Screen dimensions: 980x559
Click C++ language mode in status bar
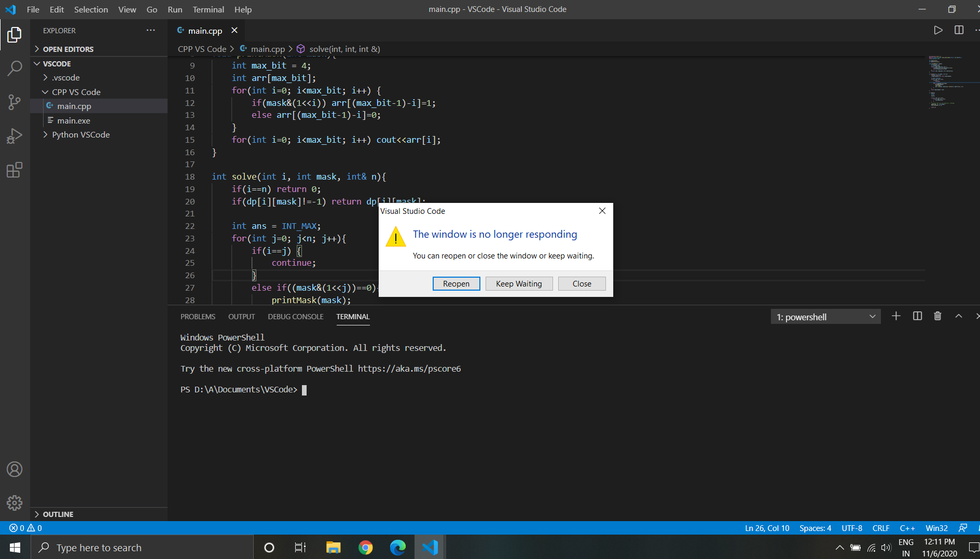coord(907,528)
